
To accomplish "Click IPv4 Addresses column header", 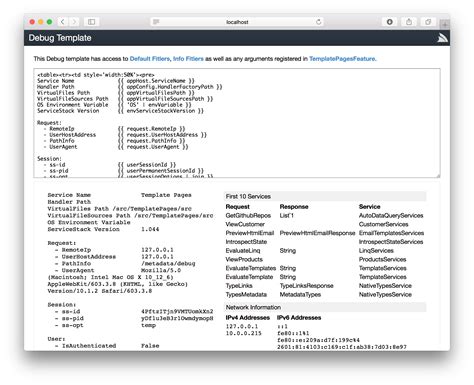I will click(248, 318).
